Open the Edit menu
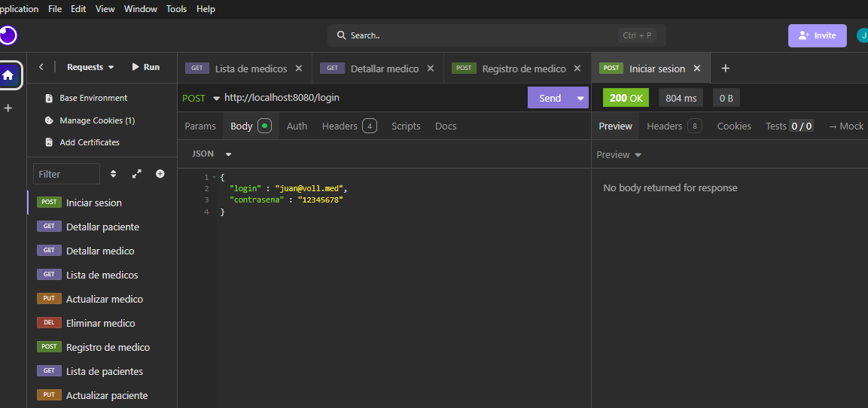Screen dimensions: 868x408 click(78, 9)
